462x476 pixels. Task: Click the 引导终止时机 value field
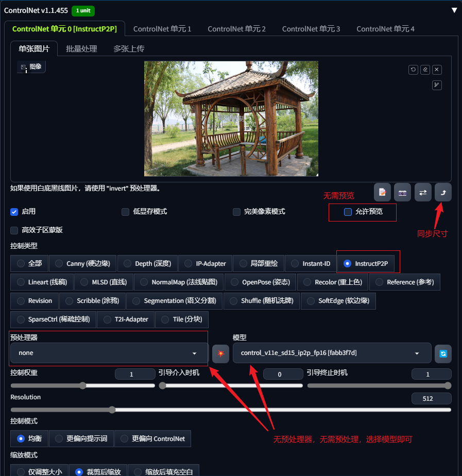431,374
